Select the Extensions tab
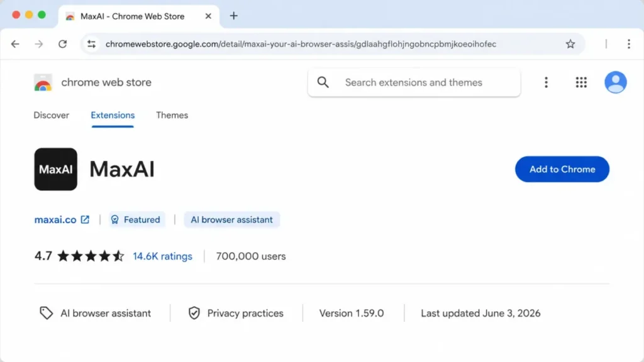Viewport: 644px width, 362px height. (113, 116)
